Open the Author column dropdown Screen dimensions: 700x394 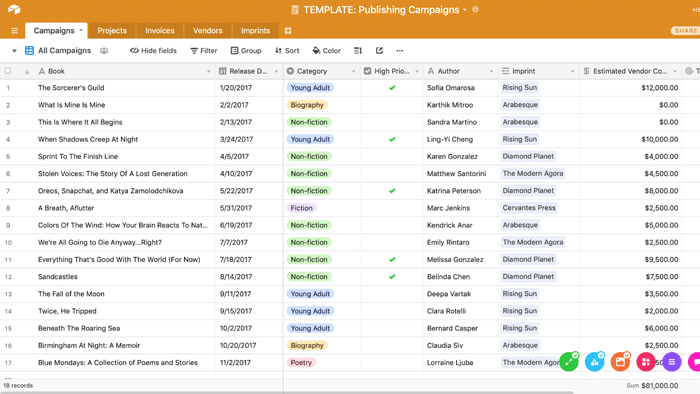(492, 71)
